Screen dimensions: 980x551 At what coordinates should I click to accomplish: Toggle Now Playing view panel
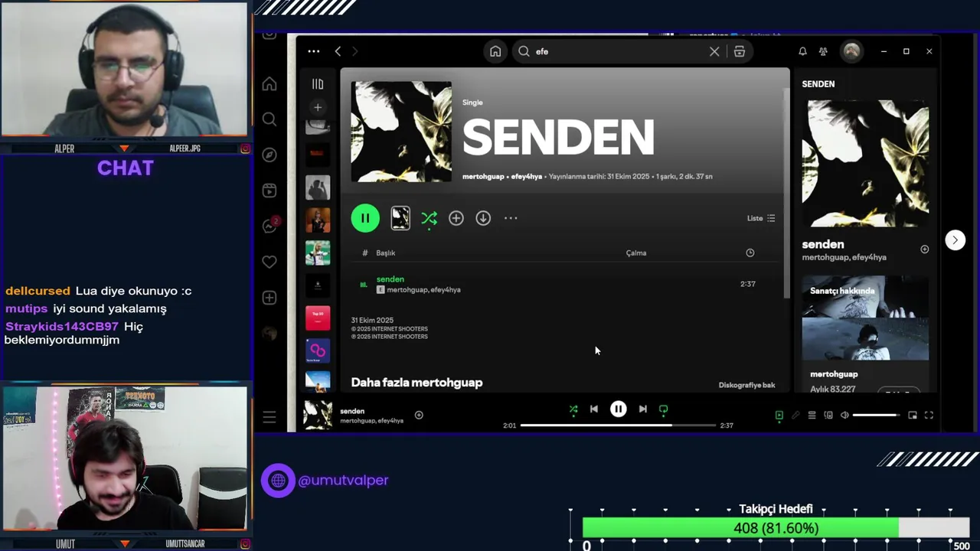point(779,416)
